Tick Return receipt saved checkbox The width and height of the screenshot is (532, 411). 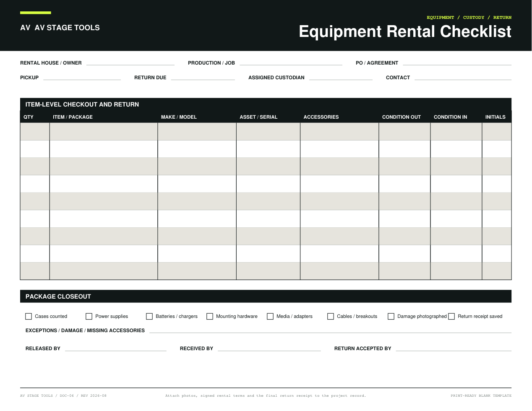(x=451, y=316)
